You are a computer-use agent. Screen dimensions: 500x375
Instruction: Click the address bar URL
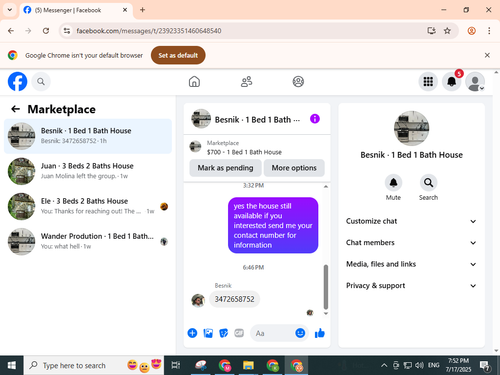149,31
